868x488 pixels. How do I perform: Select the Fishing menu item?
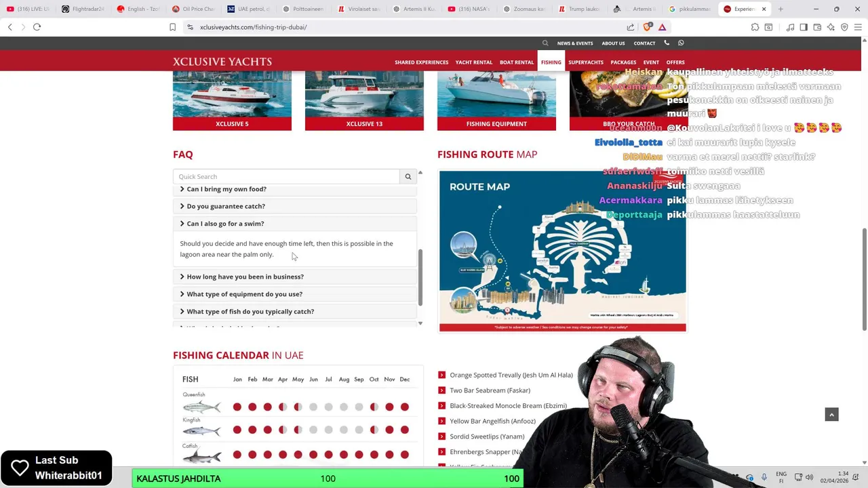pyautogui.click(x=551, y=62)
